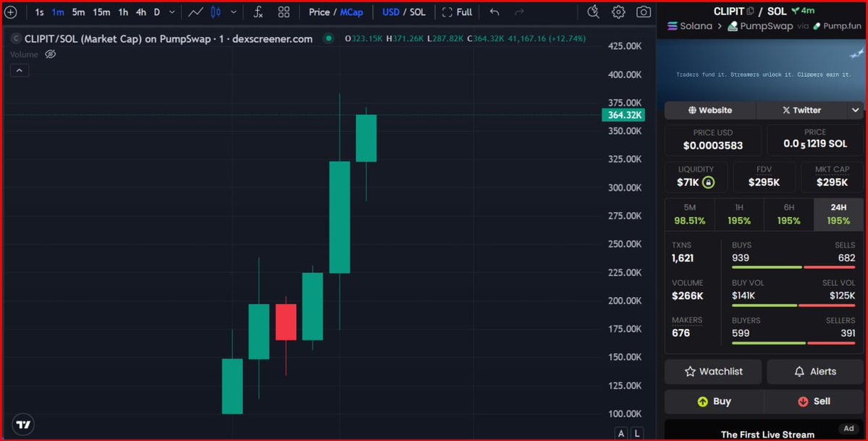
Task: Copy the CLIPIT token name using the copy icon
Action: (x=750, y=11)
